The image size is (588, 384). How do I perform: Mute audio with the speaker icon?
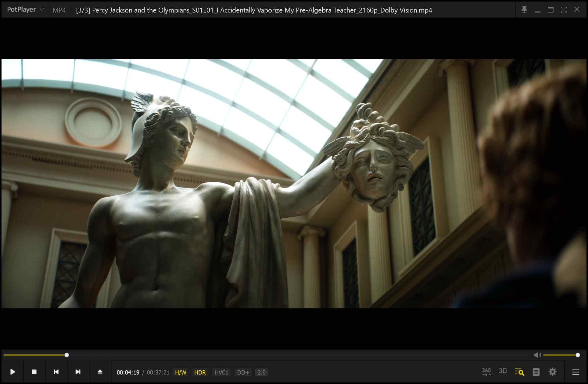coord(537,355)
